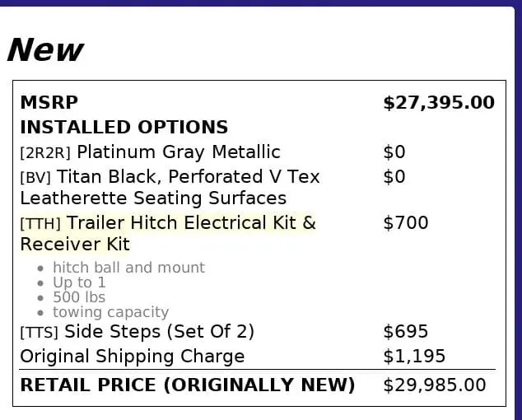Click the $1,195 shipping amount
Screen dimensions: 522x420
coord(414,357)
